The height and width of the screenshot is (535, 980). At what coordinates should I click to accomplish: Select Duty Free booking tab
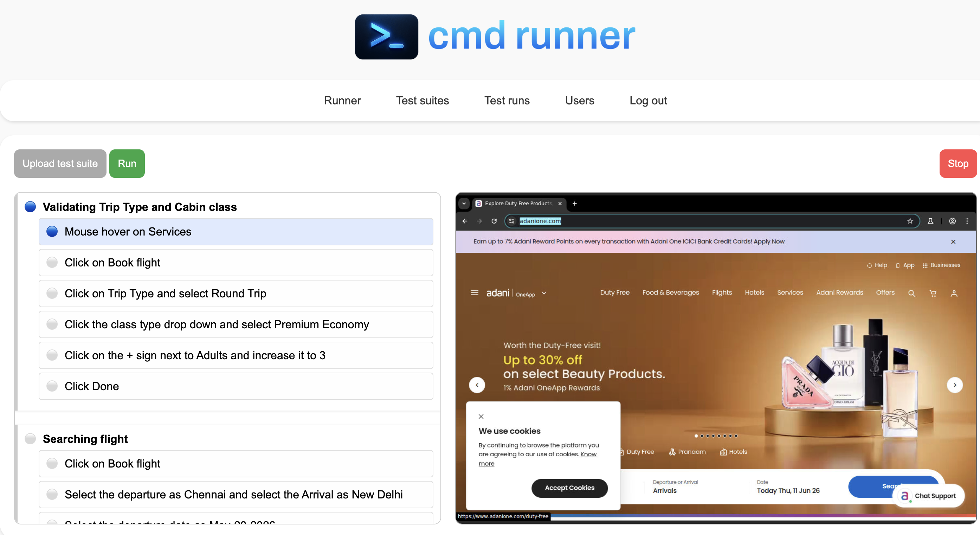pyautogui.click(x=637, y=452)
